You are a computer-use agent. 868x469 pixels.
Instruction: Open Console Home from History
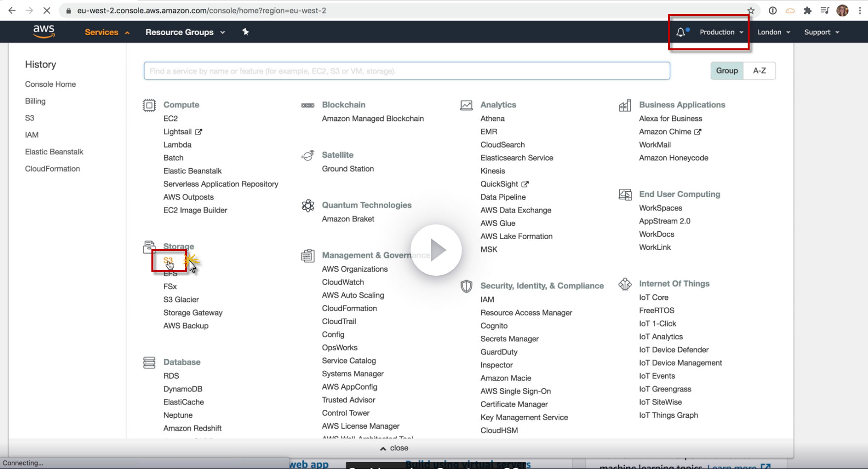click(50, 84)
